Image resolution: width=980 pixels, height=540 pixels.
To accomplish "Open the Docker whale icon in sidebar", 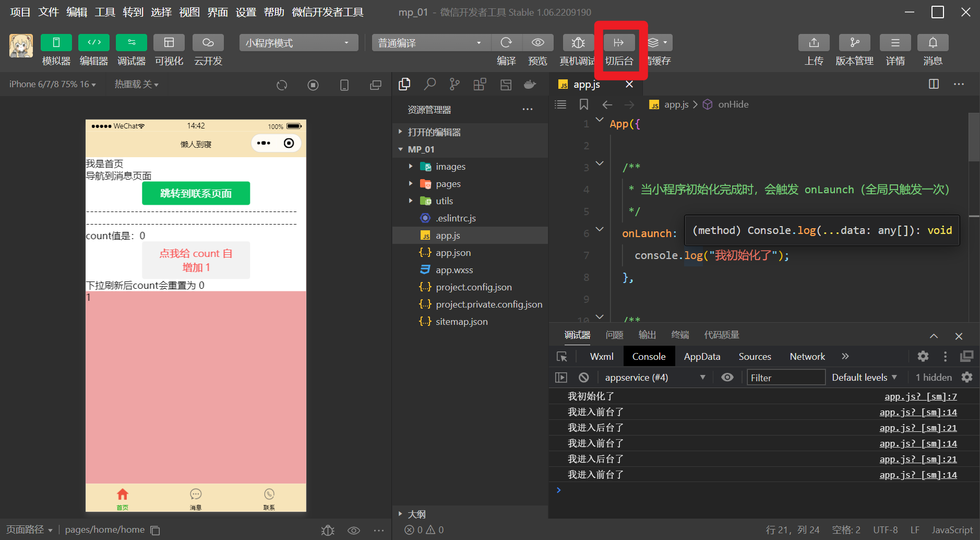I will (x=530, y=84).
